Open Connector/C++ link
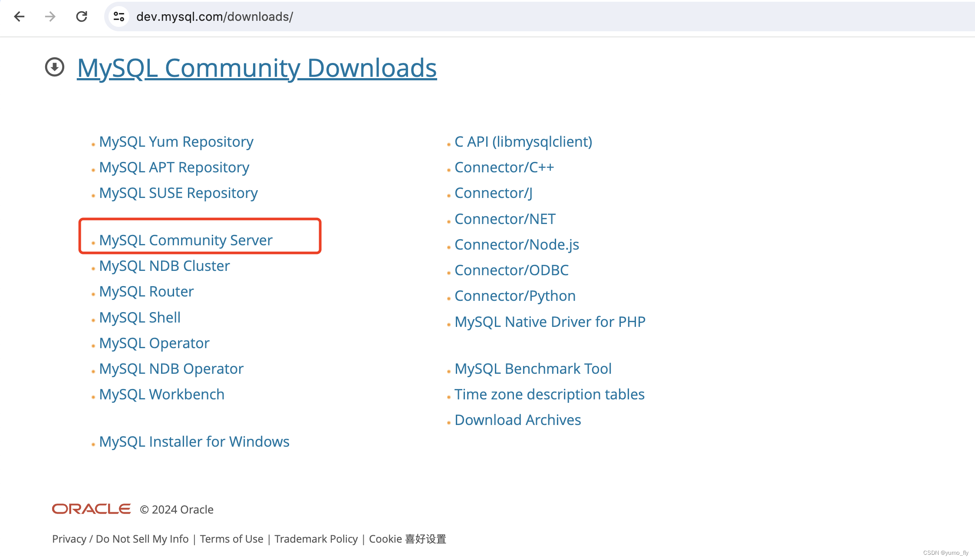 point(504,168)
